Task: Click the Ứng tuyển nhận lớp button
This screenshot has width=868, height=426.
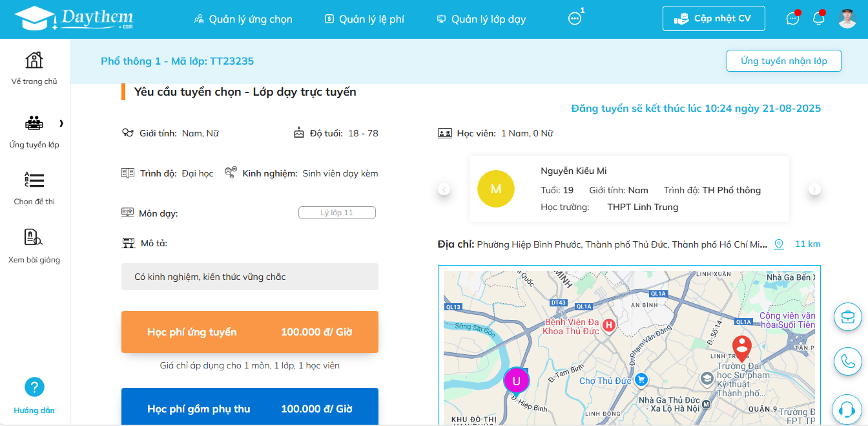Action: tap(783, 61)
